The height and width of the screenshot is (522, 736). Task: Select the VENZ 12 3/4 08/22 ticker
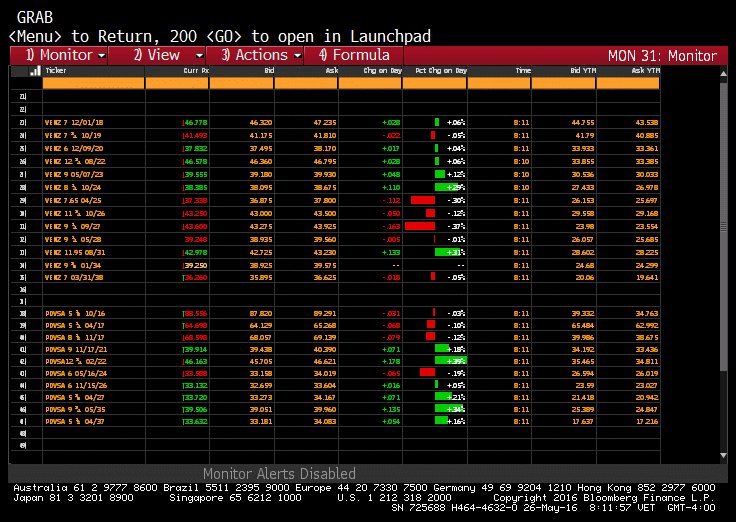(75, 161)
